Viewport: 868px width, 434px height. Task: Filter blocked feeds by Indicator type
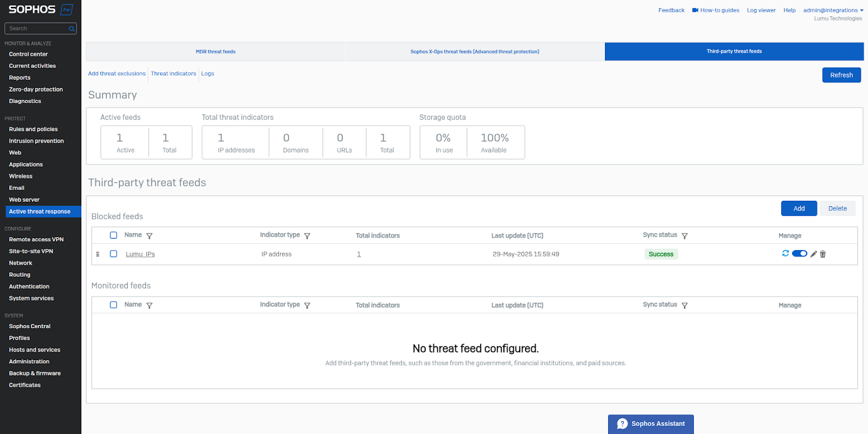point(307,236)
